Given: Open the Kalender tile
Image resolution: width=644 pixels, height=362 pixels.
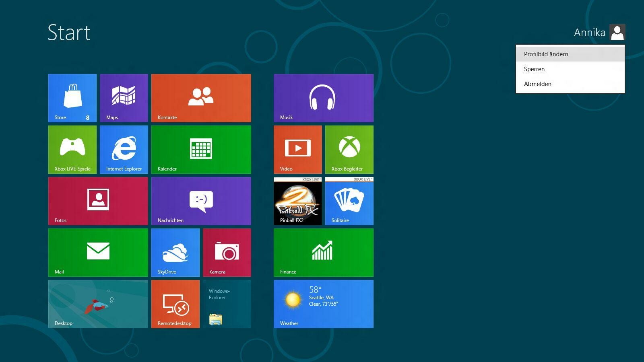Looking at the screenshot, I should pyautogui.click(x=201, y=149).
